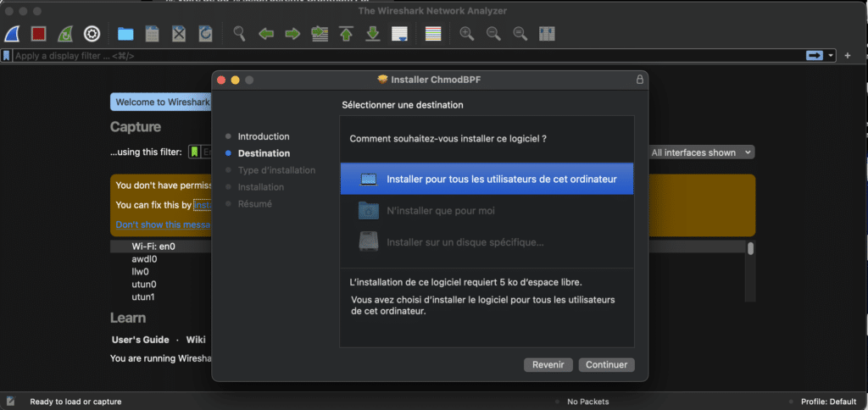Find a packet with the magnifier icon
Image resolution: width=868 pixels, height=410 pixels.
tap(239, 34)
